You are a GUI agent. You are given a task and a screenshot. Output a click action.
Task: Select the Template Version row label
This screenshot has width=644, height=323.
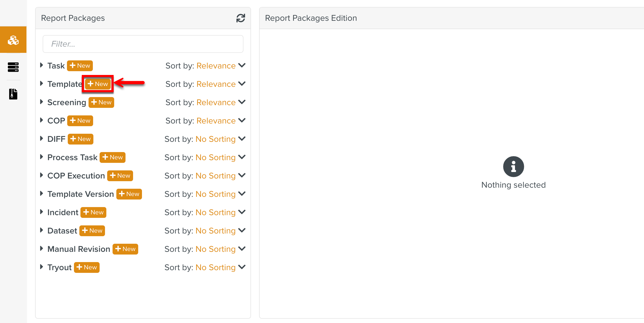[81, 194]
